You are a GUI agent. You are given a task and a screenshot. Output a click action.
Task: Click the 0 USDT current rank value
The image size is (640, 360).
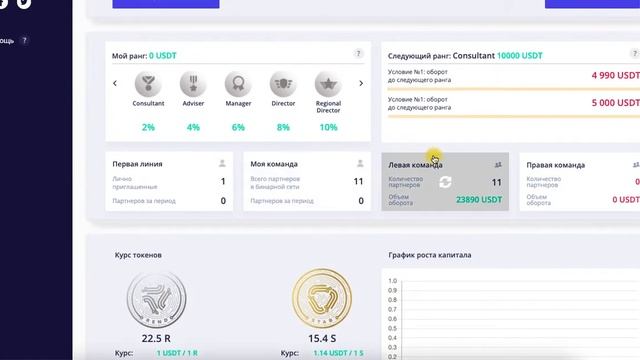click(x=162, y=56)
